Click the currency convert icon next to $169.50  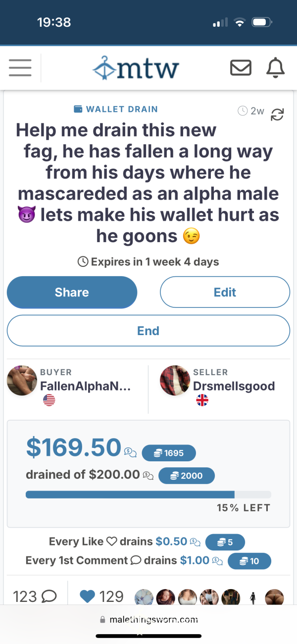pyautogui.click(x=131, y=451)
